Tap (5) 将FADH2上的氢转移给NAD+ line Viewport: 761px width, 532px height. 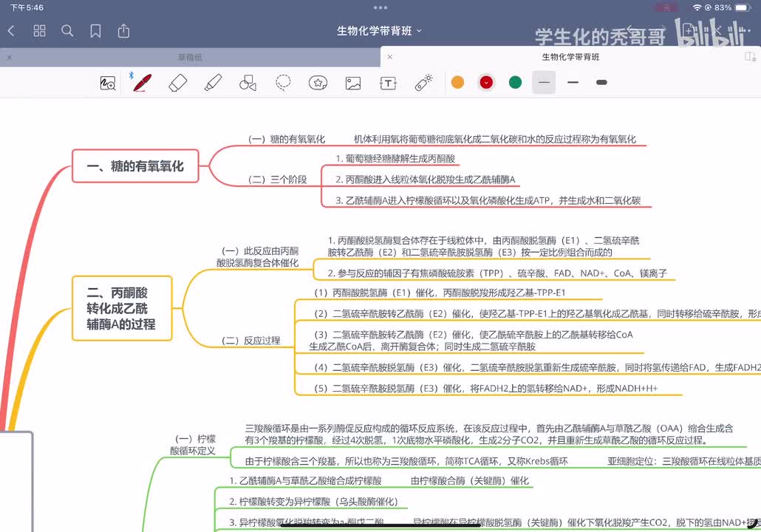click(x=486, y=389)
